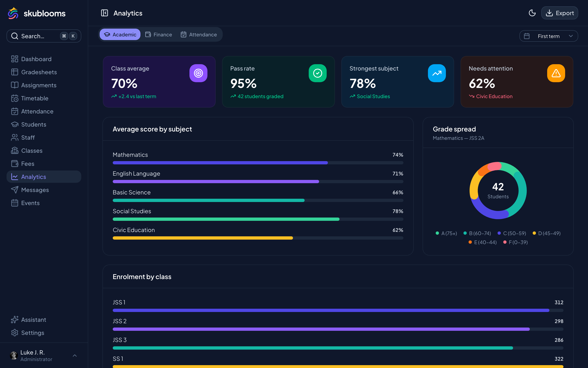Click the Mathematics score progress bar

(x=258, y=163)
